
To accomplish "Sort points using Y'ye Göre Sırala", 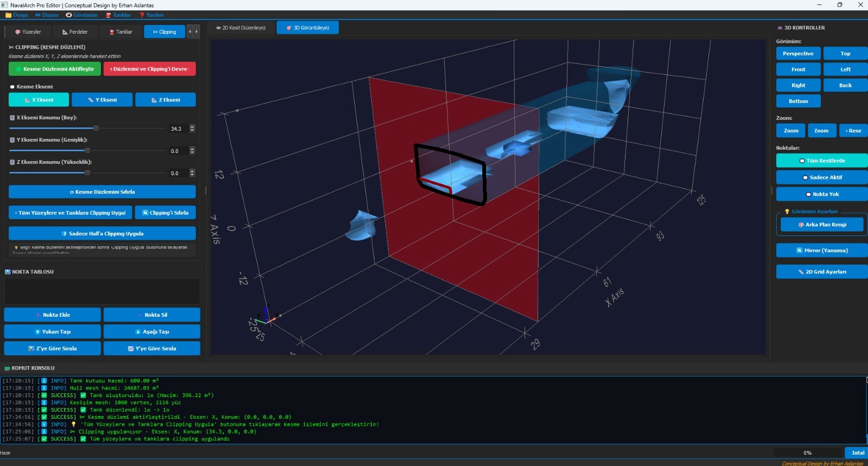I will (152, 349).
